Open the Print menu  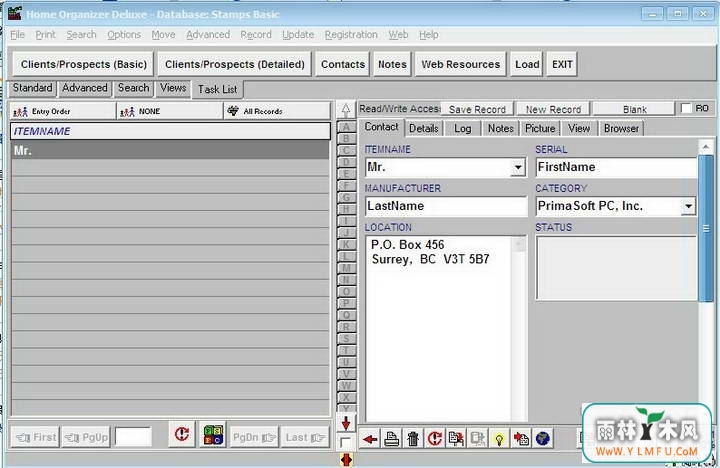(x=45, y=34)
